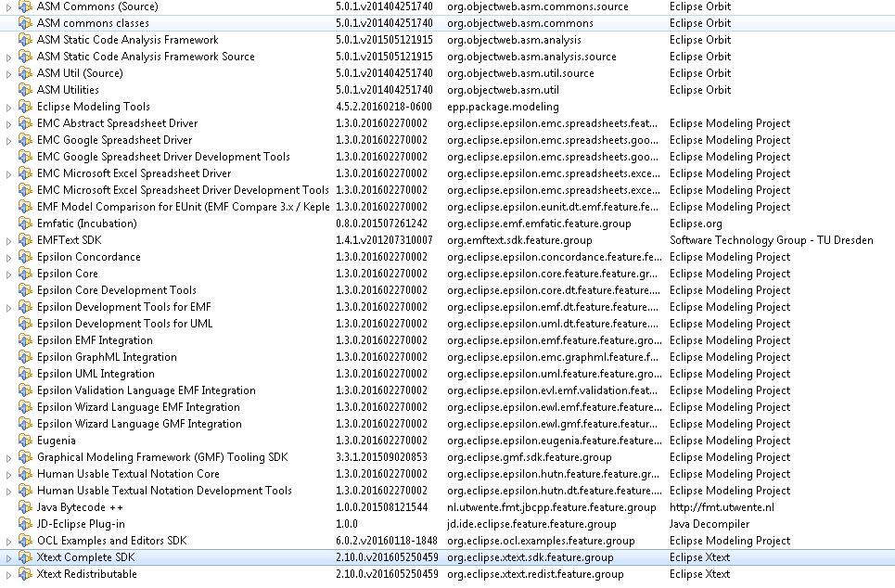
Task: Click the org.emftext.sdk.feature.group identifier
Action: tap(519, 240)
